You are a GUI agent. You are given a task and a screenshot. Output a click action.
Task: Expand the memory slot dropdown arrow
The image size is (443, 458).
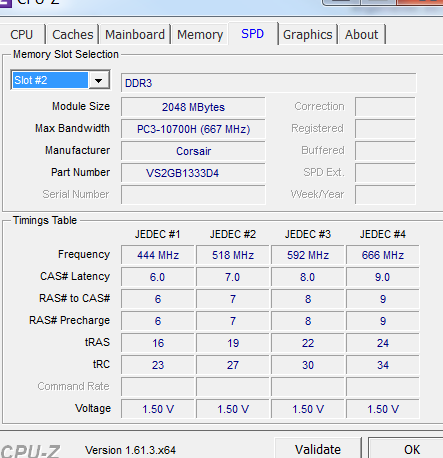tap(99, 80)
